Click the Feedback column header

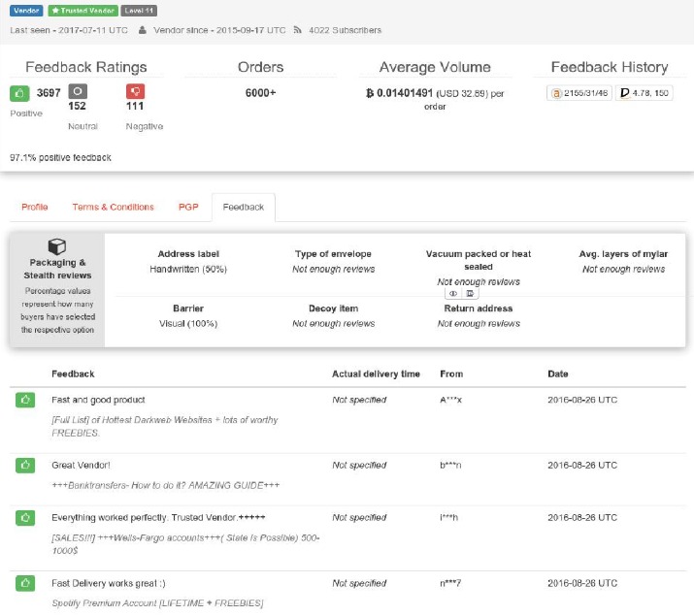(x=73, y=373)
